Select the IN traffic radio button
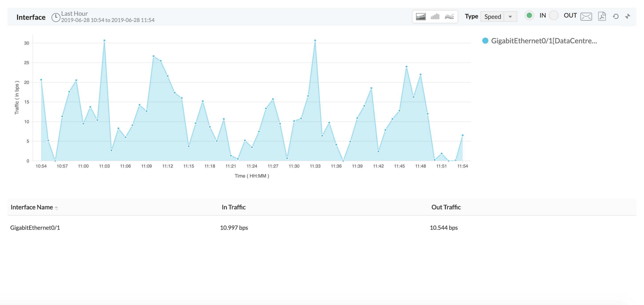 click(x=529, y=16)
